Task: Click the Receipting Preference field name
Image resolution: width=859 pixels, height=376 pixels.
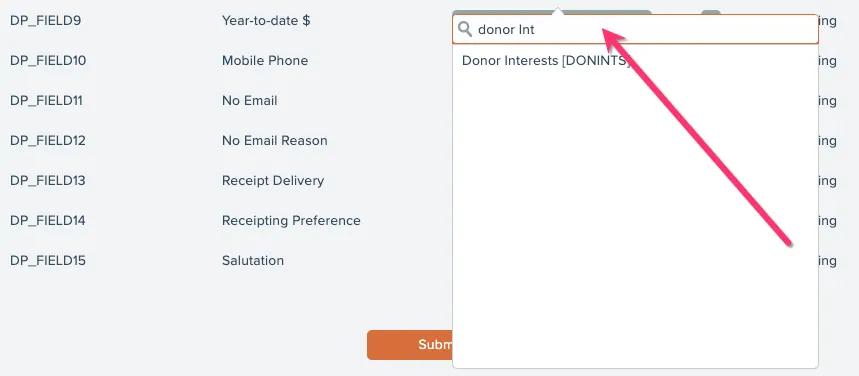Action: coord(291,221)
